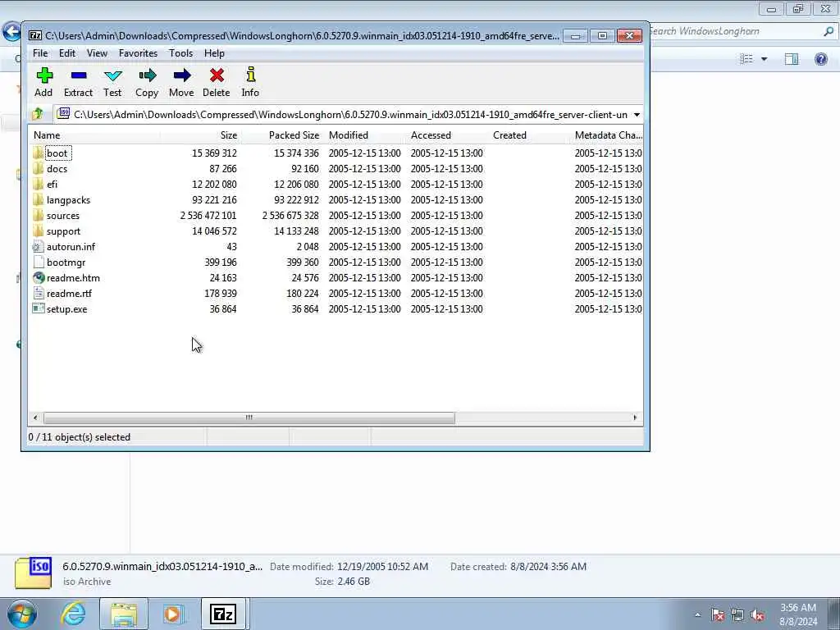Open the Help menu

click(x=214, y=53)
